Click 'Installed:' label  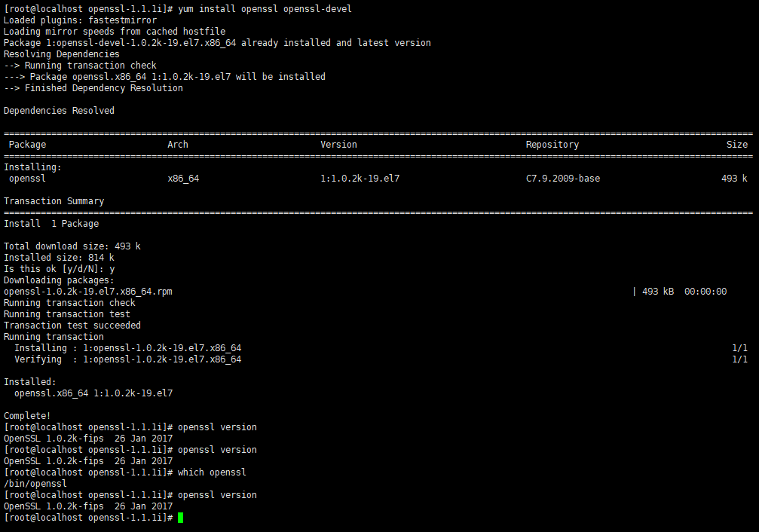pos(30,381)
